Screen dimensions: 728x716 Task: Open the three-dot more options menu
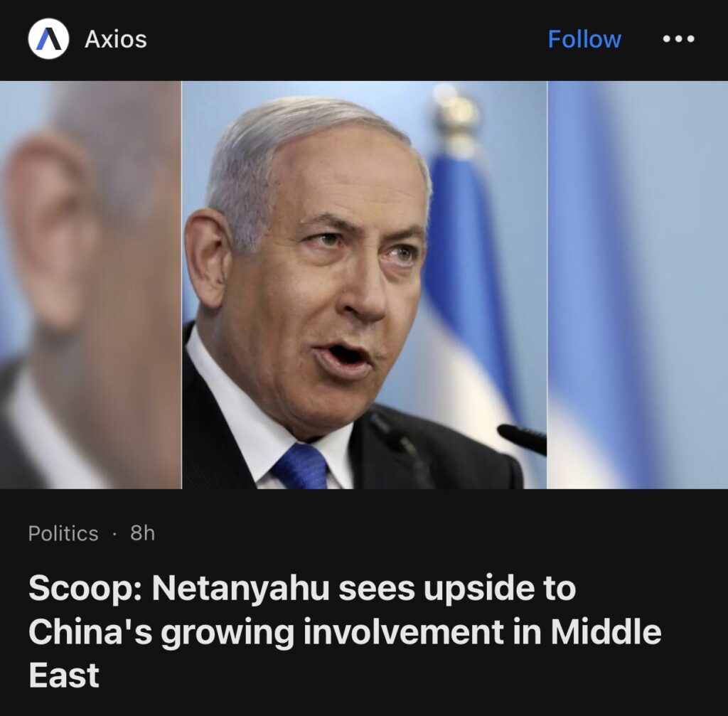678,39
